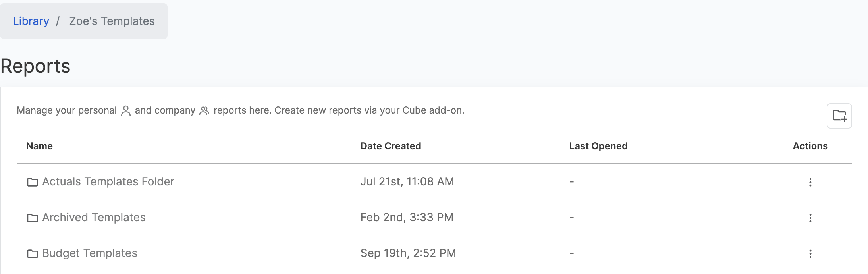Viewport: 868px width, 274px height.
Task: Open actions menu for Budget Templates
Action: [810, 254]
